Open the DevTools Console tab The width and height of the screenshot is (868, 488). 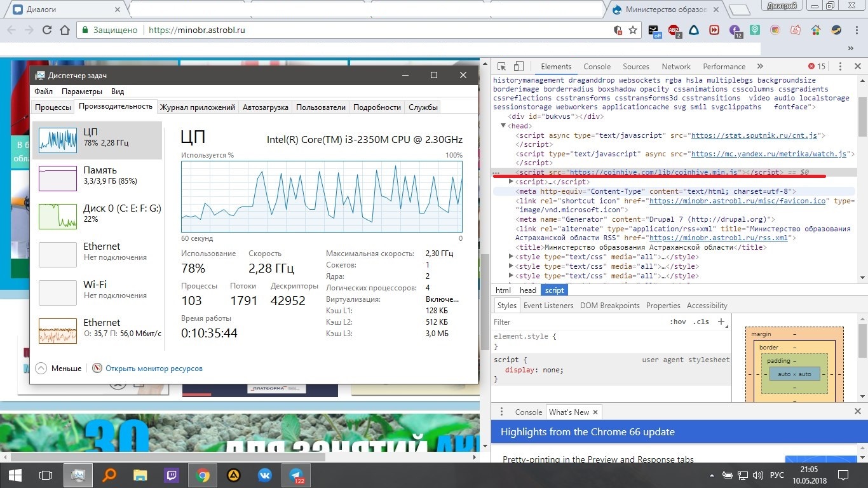(x=597, y=66)
